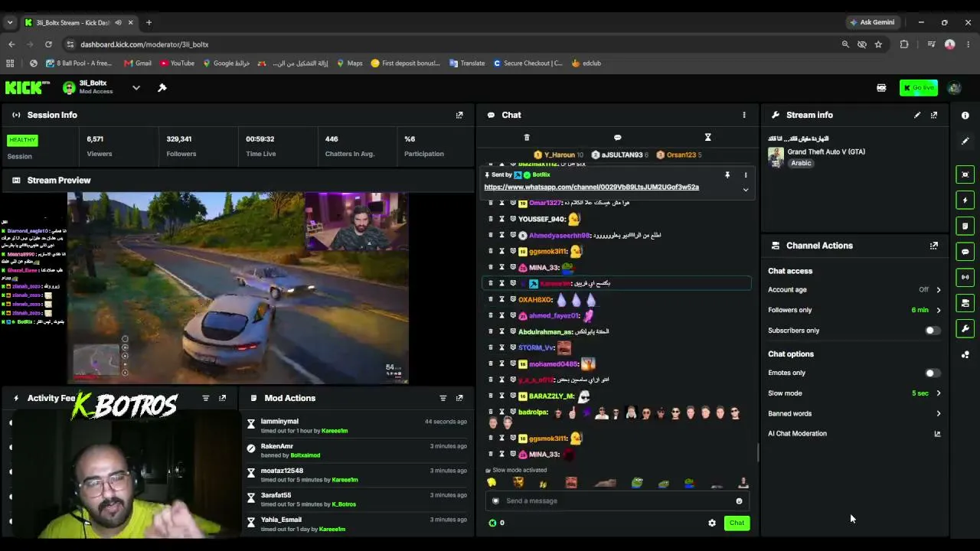Click the Kick logo

coord(28,88)
